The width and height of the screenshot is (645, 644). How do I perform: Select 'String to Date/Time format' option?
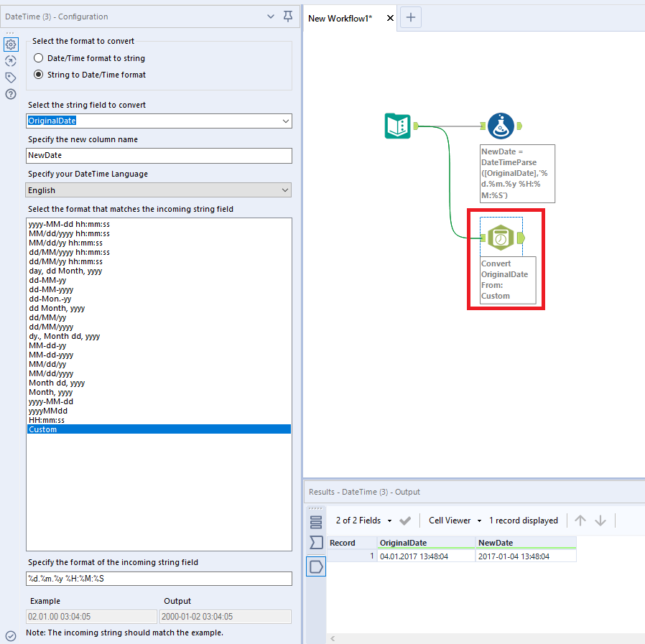pyautogui.click(x=39, y=75)
